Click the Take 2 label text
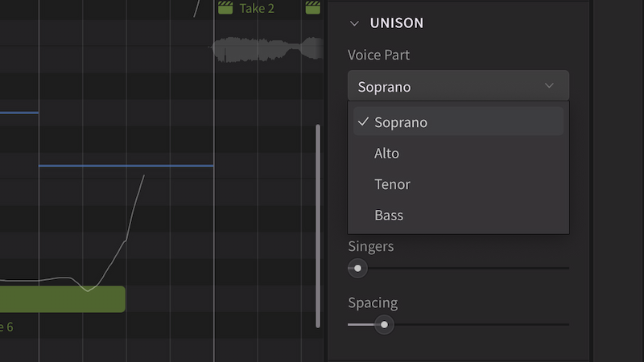The image size is (644, 362). 257,9
